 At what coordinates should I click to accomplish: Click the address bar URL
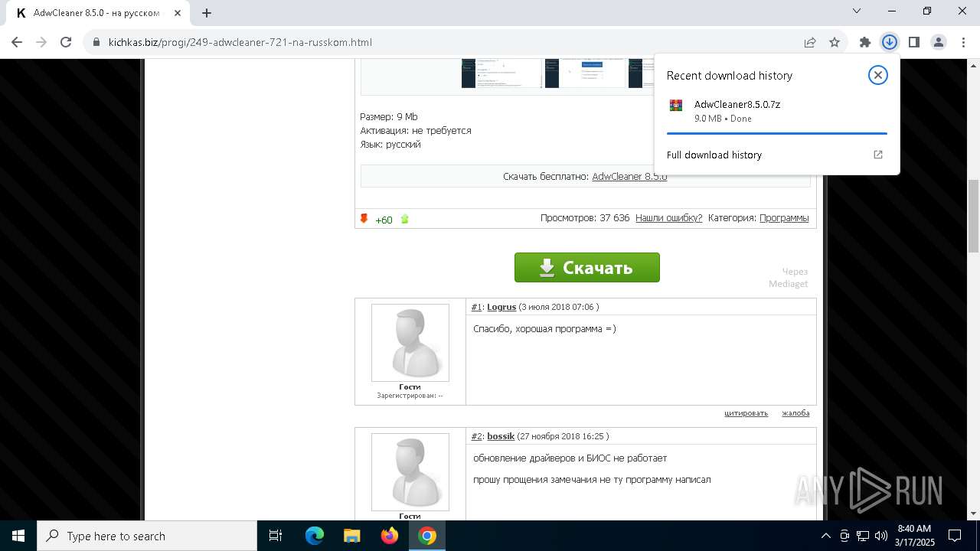(x=240, y=43)
